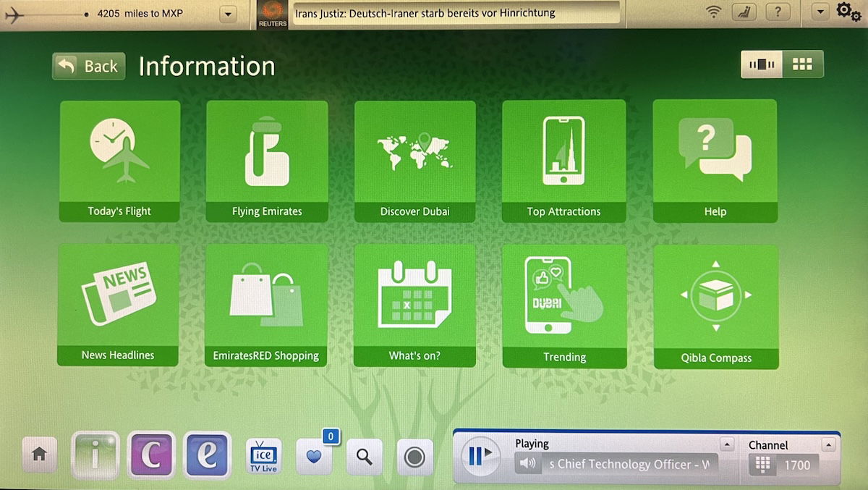Click the Reuters news logo

point(273,14)
